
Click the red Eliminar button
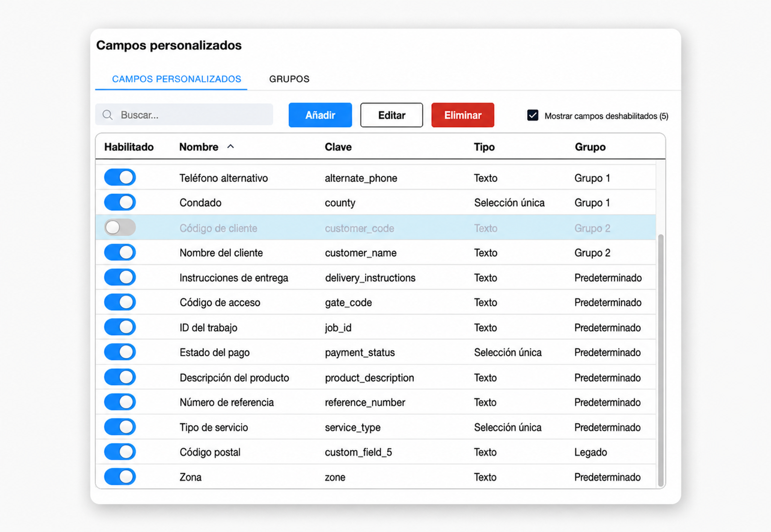(x=463, y=115)
